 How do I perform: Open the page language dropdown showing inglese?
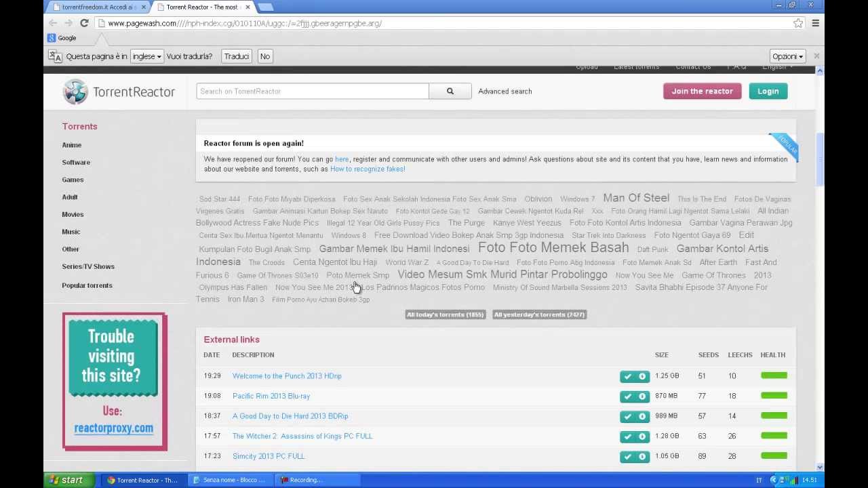pyautogui.click(x=146, y=56)
